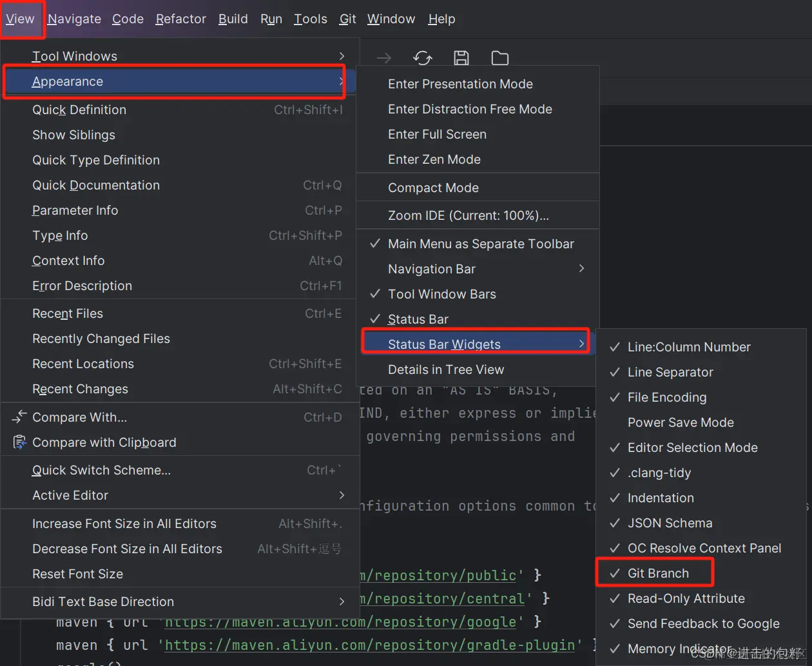Screen dimensions: 812x666
Task: Open the Git menu
Action: [348, 19]
